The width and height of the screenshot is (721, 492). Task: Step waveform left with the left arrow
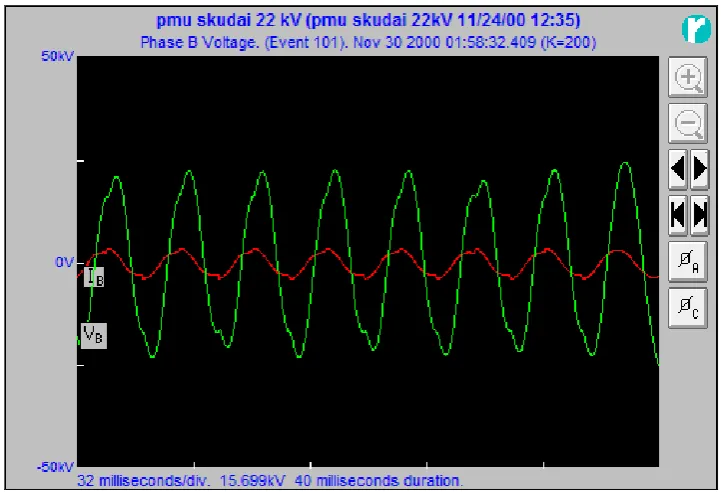tap(678, 169)
